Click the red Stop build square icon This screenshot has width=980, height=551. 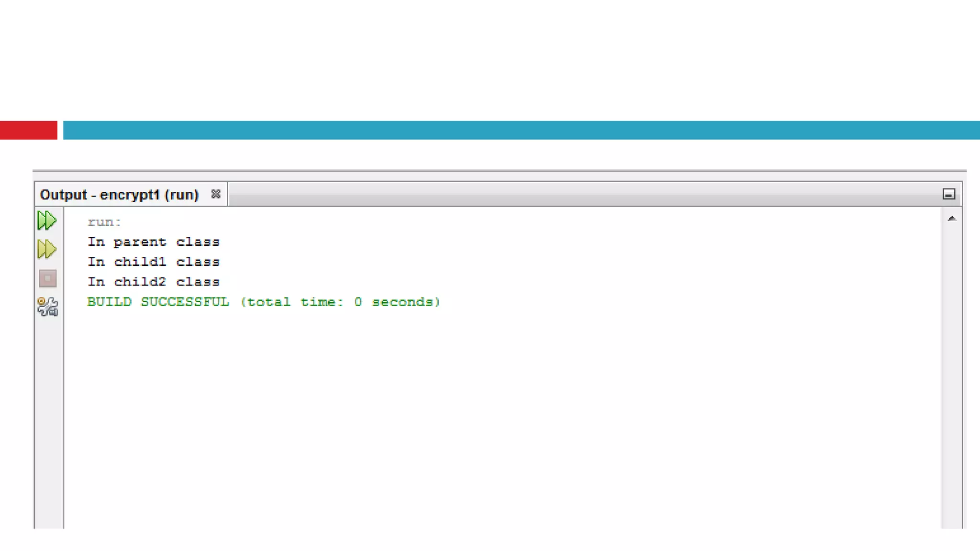coord(47,278)
